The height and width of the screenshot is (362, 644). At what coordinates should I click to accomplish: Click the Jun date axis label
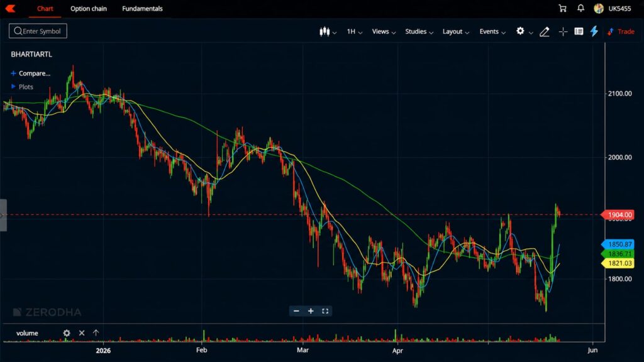point(592,350)
